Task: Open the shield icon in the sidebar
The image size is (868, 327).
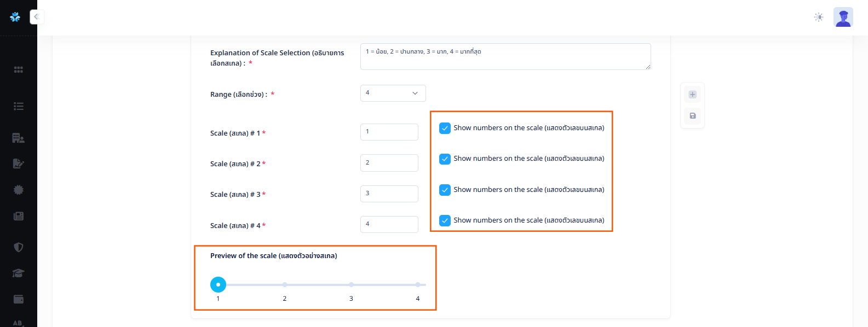Action: click(x=18, y=247)
